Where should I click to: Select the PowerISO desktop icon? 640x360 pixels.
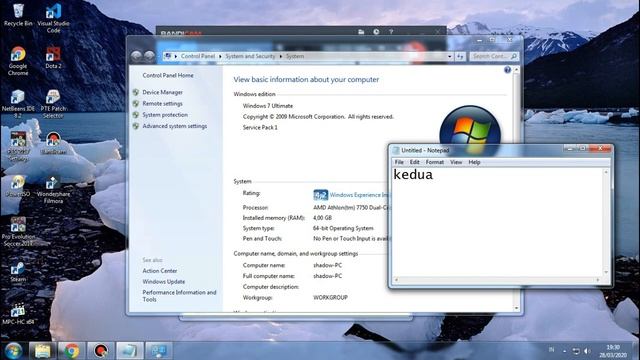(18, 186)
